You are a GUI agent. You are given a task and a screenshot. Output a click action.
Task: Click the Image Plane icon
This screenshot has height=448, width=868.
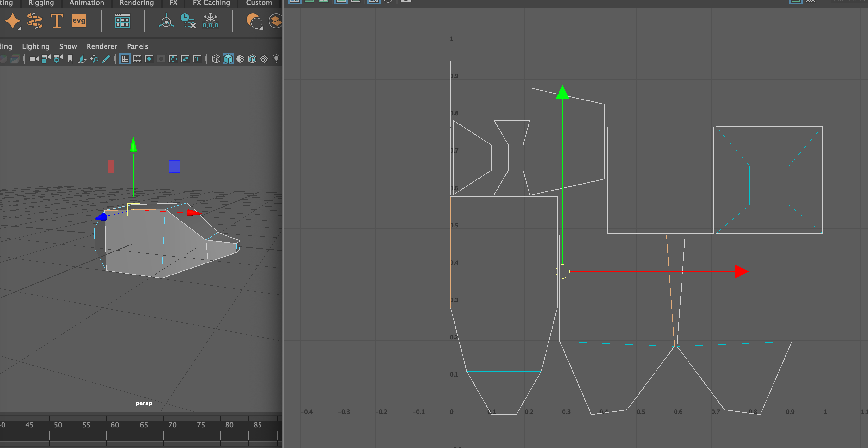click(x=82, y=59)
